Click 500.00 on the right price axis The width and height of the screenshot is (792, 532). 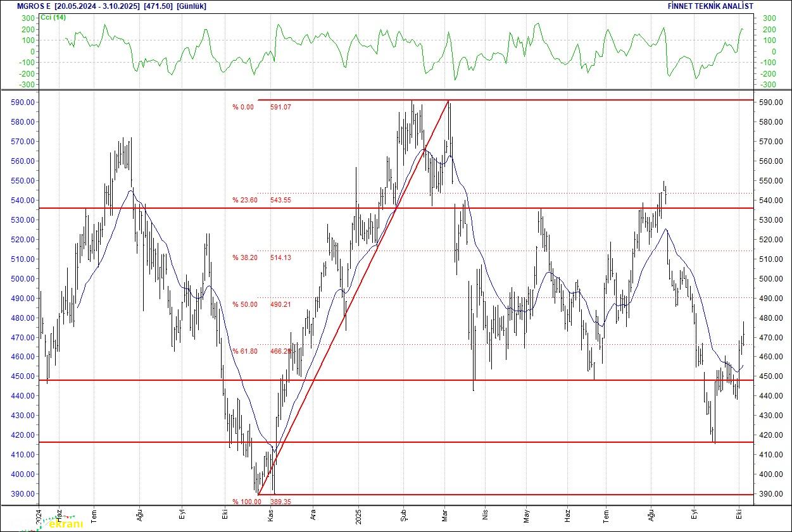coord(771,279)
